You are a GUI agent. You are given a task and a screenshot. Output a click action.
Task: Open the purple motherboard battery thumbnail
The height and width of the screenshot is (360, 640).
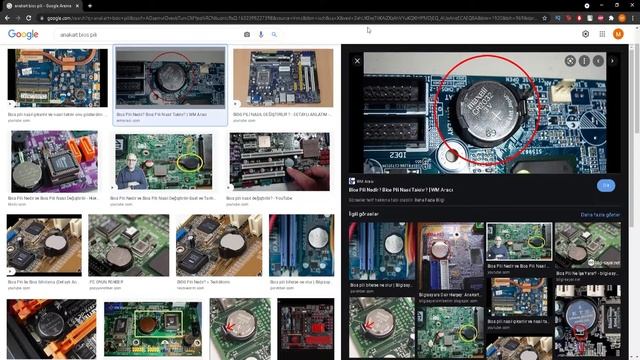click(x=54, y=162)
